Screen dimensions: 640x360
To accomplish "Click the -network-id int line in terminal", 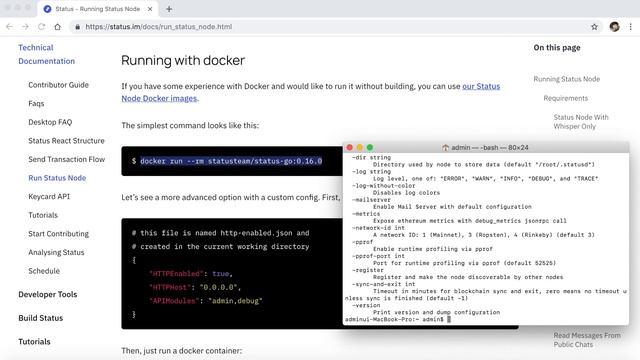I will [x=378, y=228].
